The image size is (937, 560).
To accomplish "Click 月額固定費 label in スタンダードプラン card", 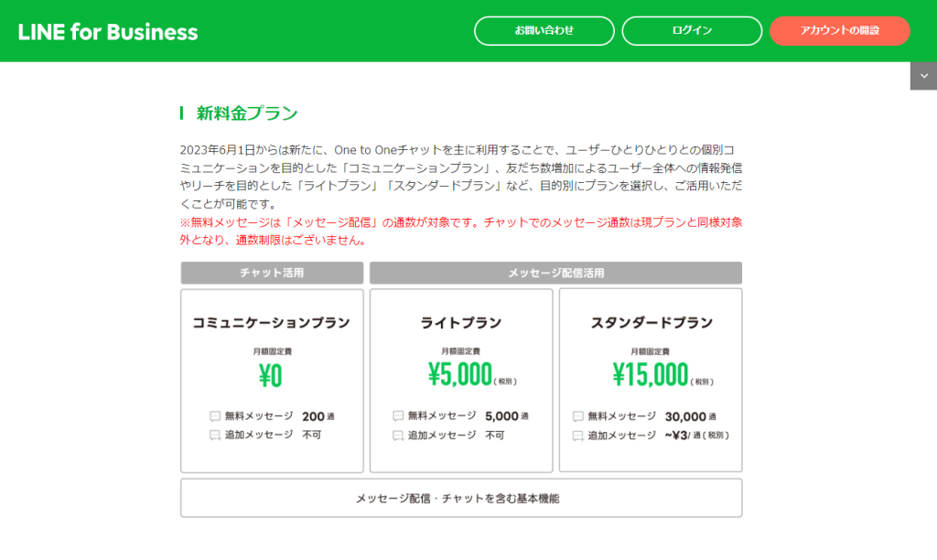I will click(651, 351).
